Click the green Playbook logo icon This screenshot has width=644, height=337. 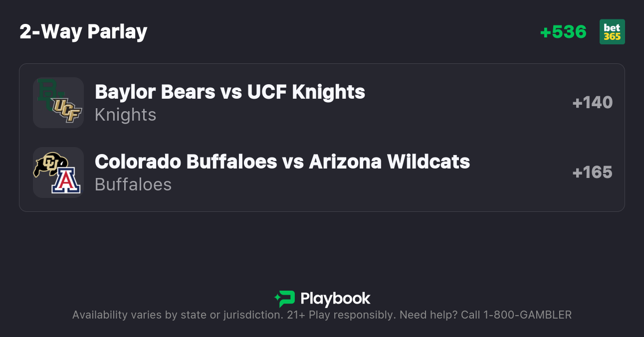click(x=285, y=299)
